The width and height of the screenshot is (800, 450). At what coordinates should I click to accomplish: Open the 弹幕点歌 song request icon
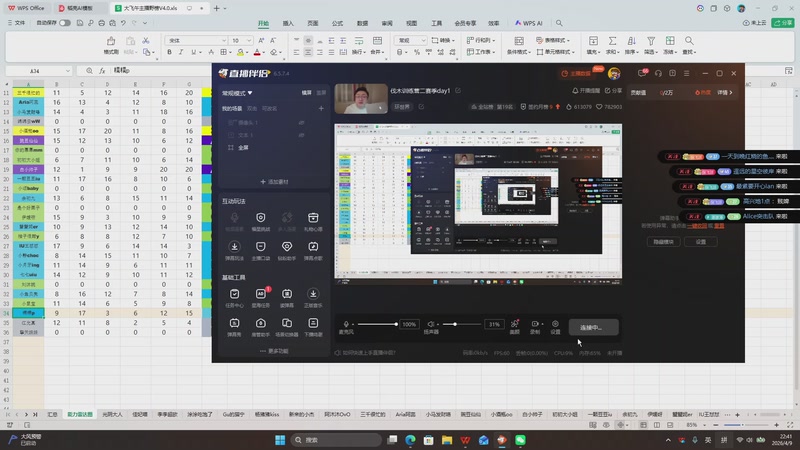313,247
